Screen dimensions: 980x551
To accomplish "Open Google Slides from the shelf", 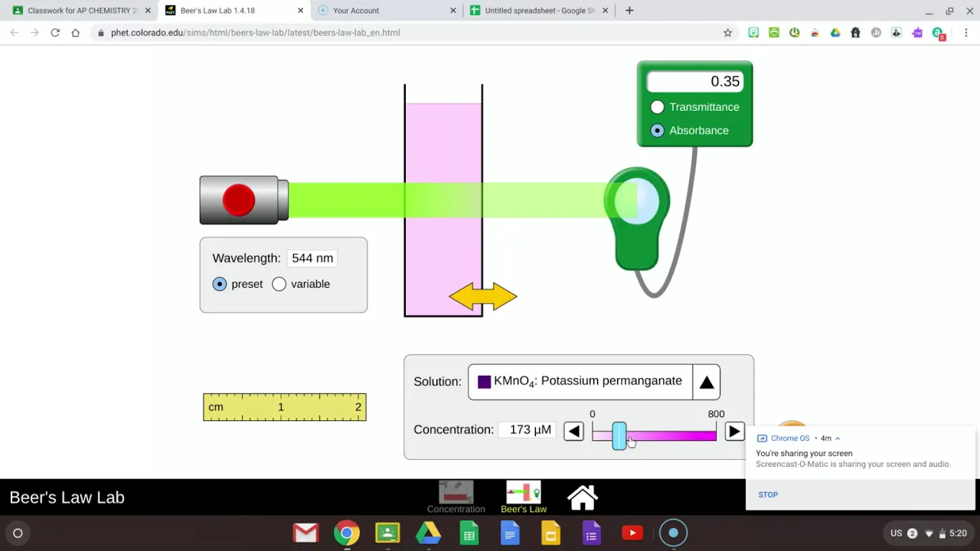I will 550,533.
